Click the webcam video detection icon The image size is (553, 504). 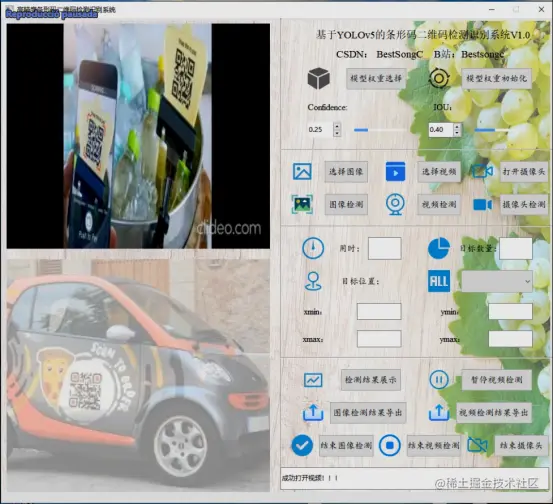pos(395,204)
